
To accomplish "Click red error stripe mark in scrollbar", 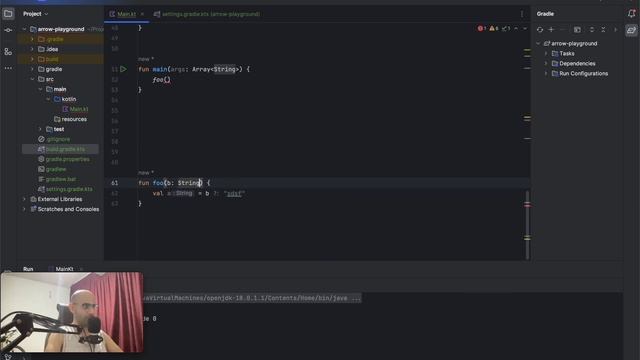I will [x=527, y=205].
